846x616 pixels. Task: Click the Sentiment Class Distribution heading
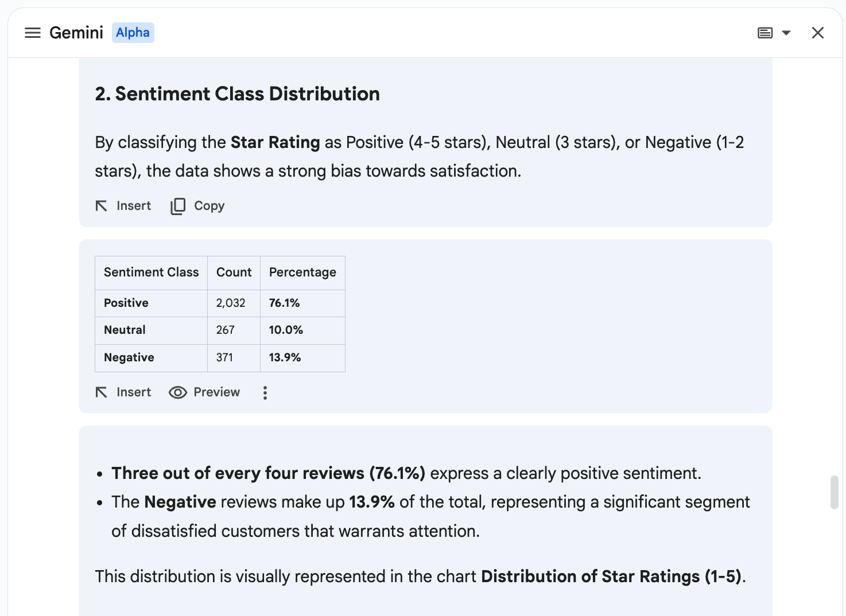(237, 93)
